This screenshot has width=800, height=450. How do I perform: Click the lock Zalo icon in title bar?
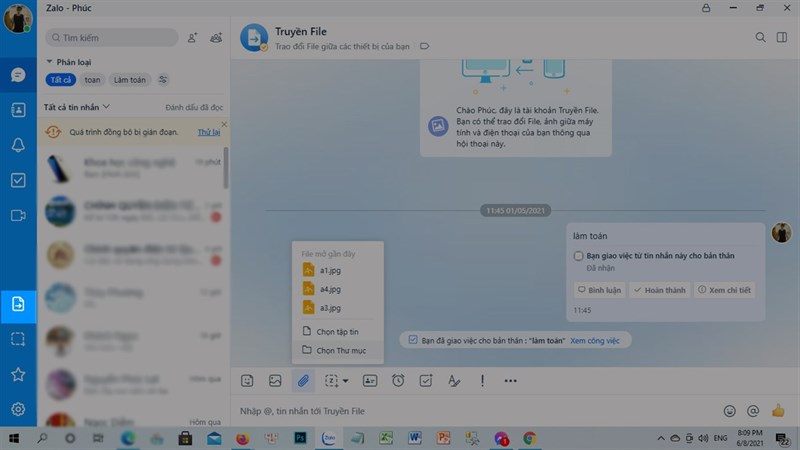pyautogui.click(x=706, y=8)
